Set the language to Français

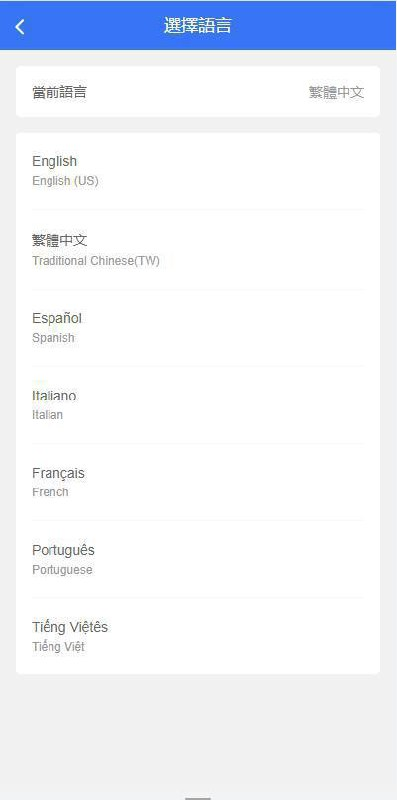tap(198, 482)
